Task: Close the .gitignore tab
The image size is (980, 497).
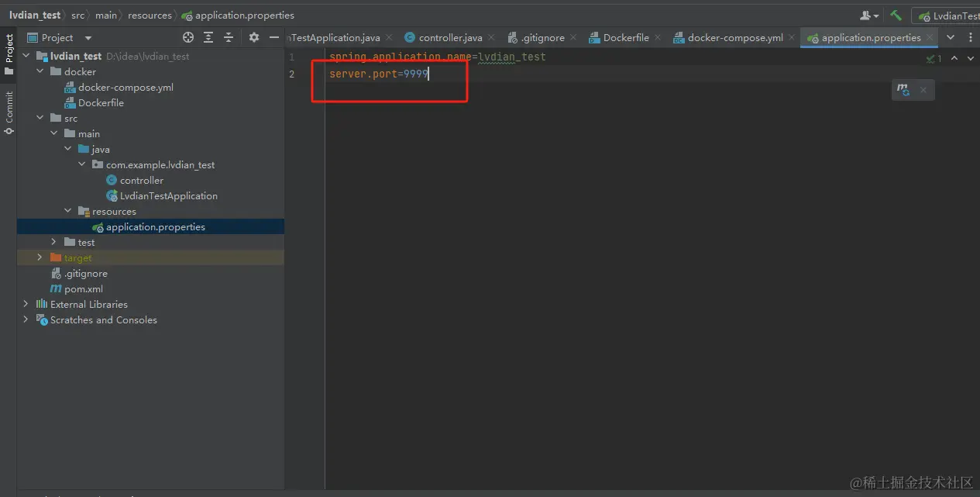Action: 573,37
